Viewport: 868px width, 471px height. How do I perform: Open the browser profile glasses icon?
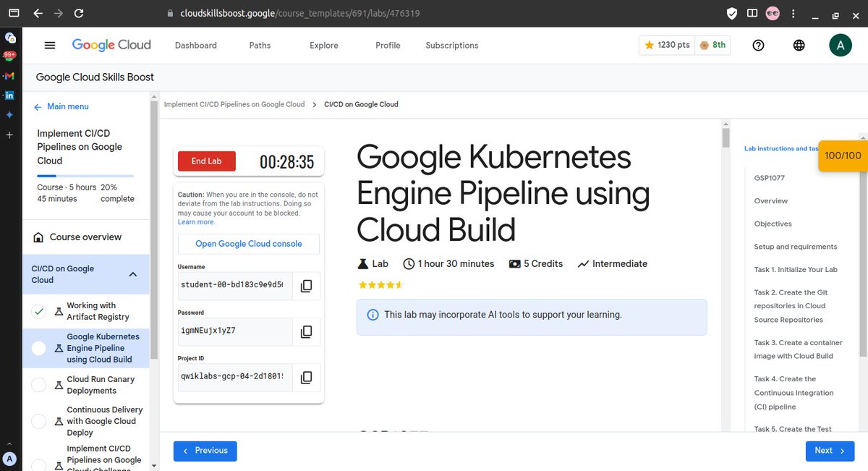773,13
